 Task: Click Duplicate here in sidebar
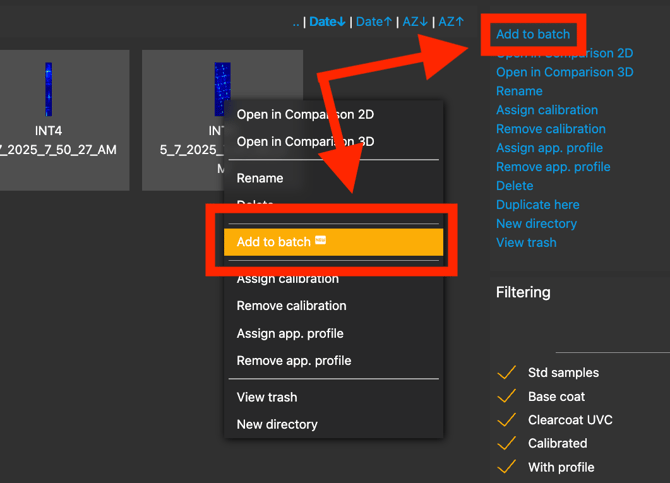pos(537,204)
